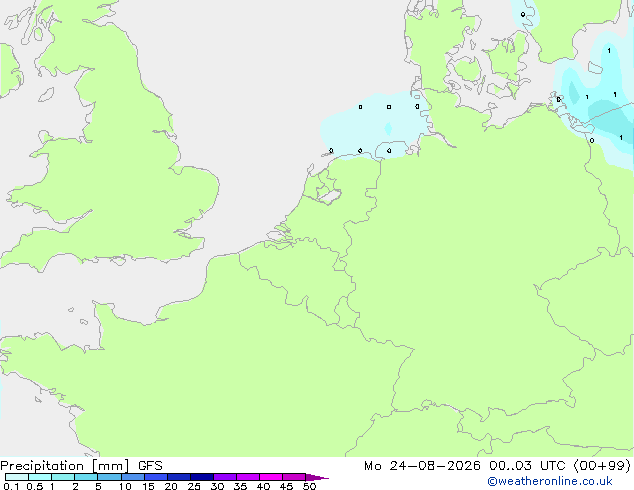Click the 0.1–0.5 mm legend color swatch

click(17, 477)
